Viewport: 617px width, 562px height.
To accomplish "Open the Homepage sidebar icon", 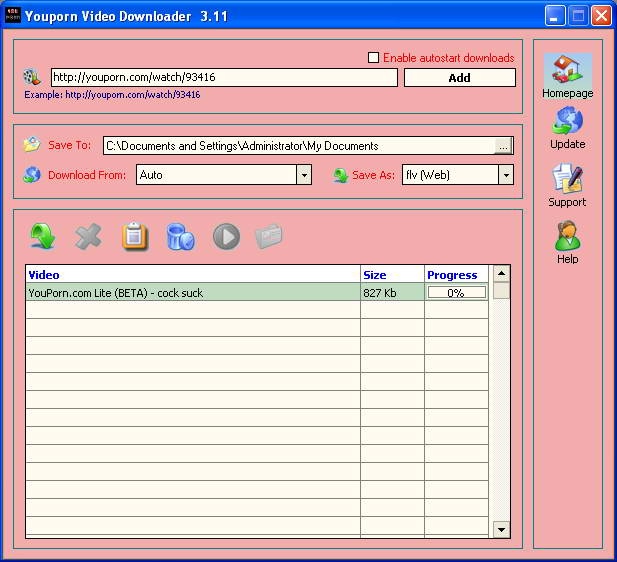I will tap(567, 75).
